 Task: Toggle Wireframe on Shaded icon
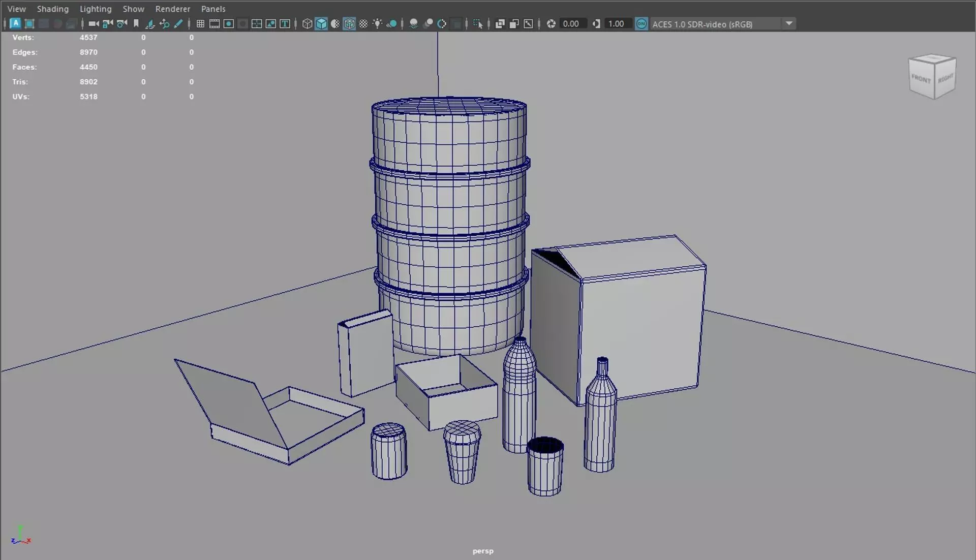click(x=349, y=23)
